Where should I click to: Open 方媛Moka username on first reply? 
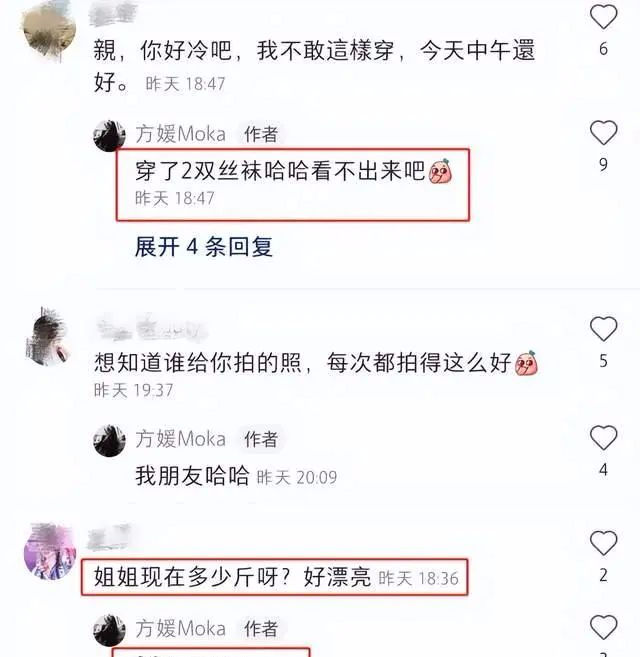(181, 134)
